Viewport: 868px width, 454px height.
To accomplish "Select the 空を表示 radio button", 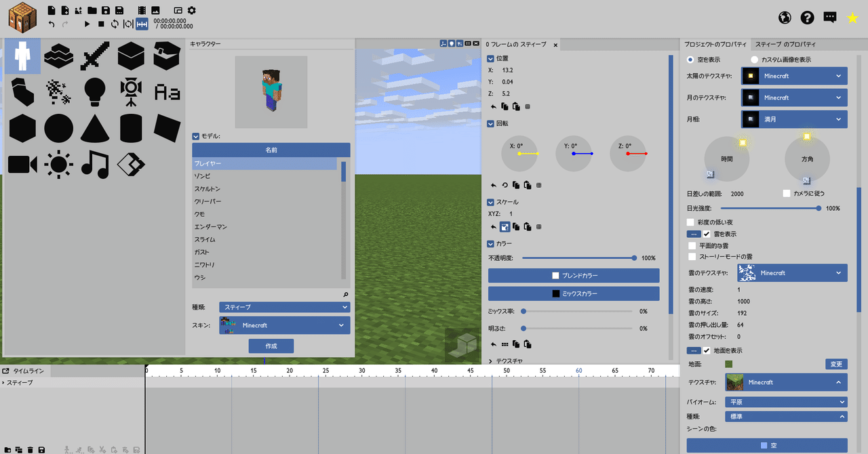I will point(691,60).
